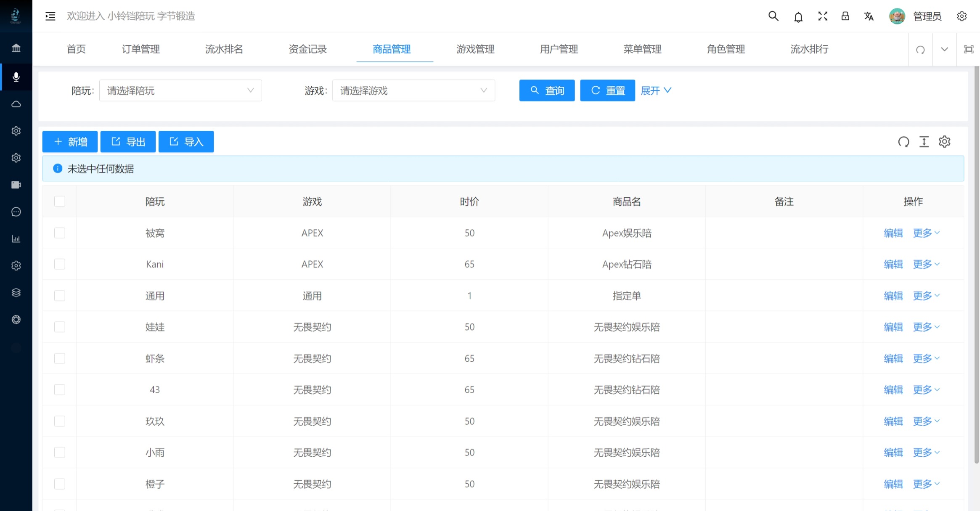Click the 新增 add button
Viewport: 980px width, 511px height.
point(70,142)
